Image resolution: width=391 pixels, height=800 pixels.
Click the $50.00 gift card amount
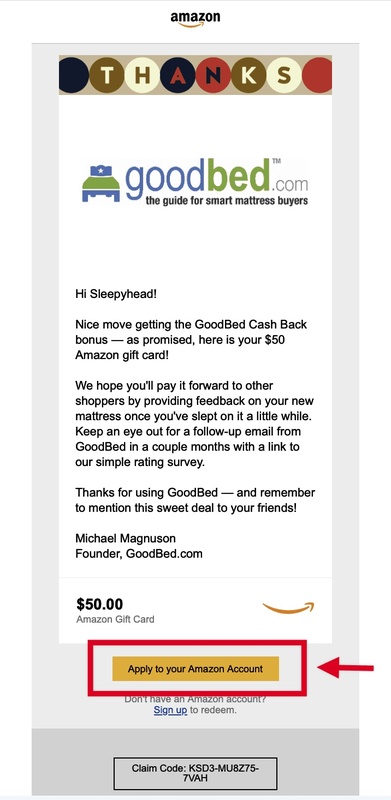pyautogui.click(x=100, y=604)
